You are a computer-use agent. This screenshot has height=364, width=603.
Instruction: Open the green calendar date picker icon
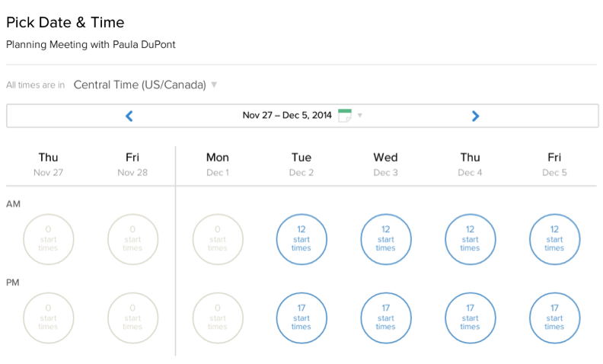pos(345,116)
